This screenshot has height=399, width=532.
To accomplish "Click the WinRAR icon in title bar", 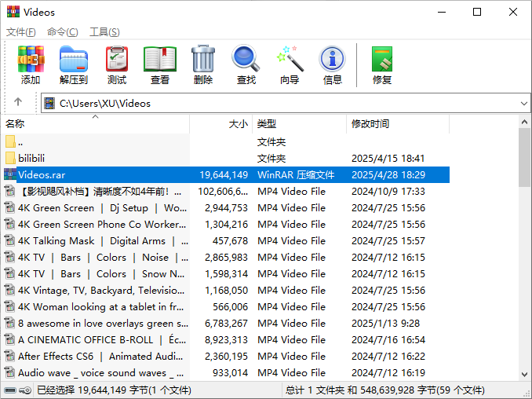I will point(13,12).
